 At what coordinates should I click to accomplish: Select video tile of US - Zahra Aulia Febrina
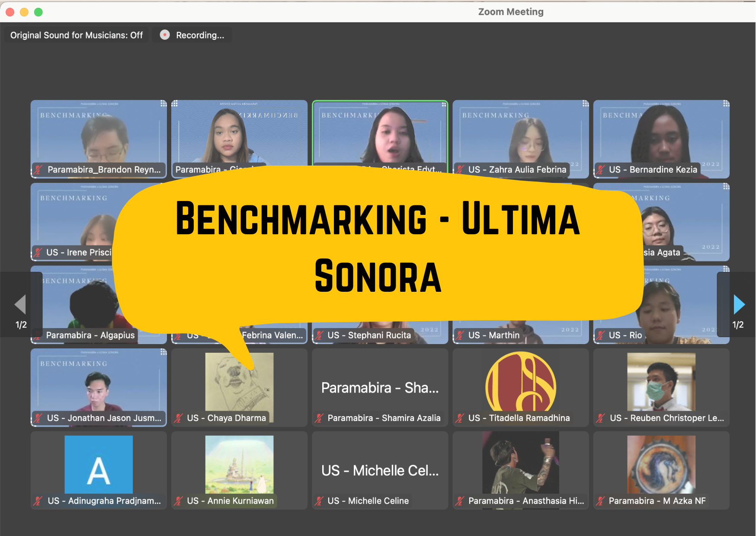pyautogui.click(x=521, y=139)
